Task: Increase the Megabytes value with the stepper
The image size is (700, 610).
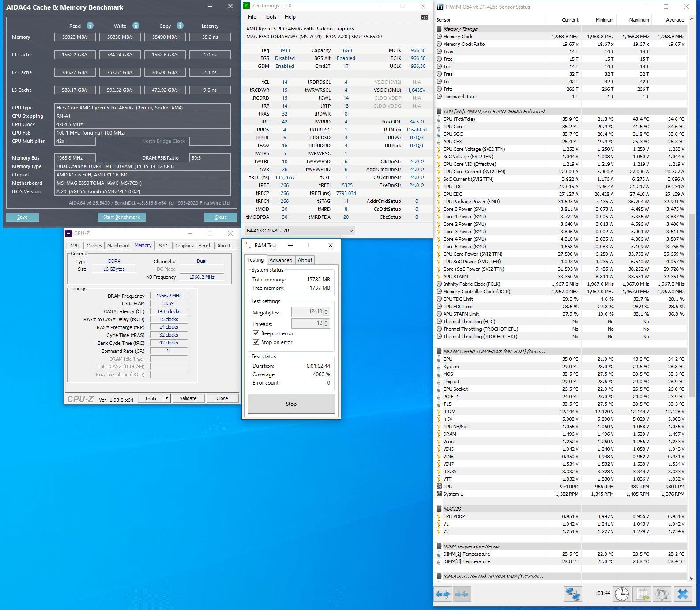Action: click(327, 310)
